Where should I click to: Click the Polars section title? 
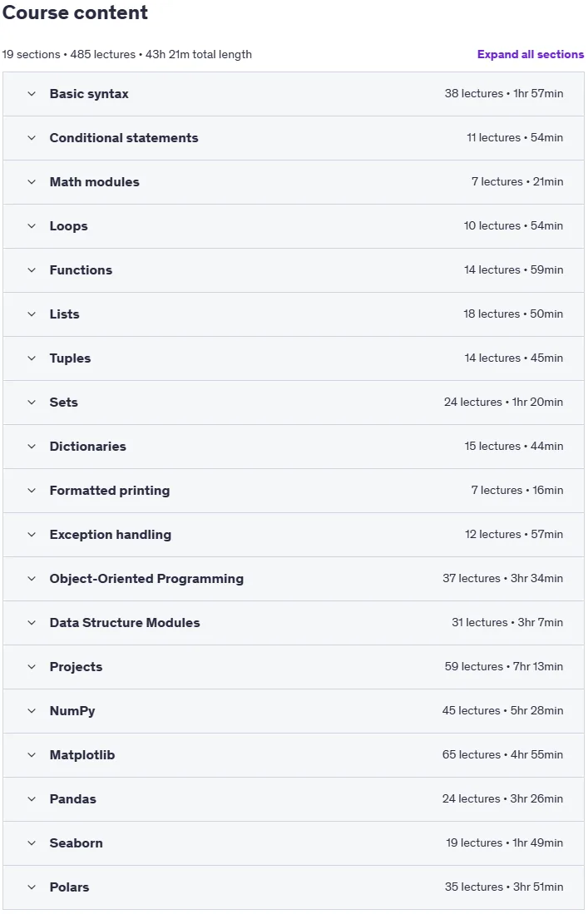point(69,887)
